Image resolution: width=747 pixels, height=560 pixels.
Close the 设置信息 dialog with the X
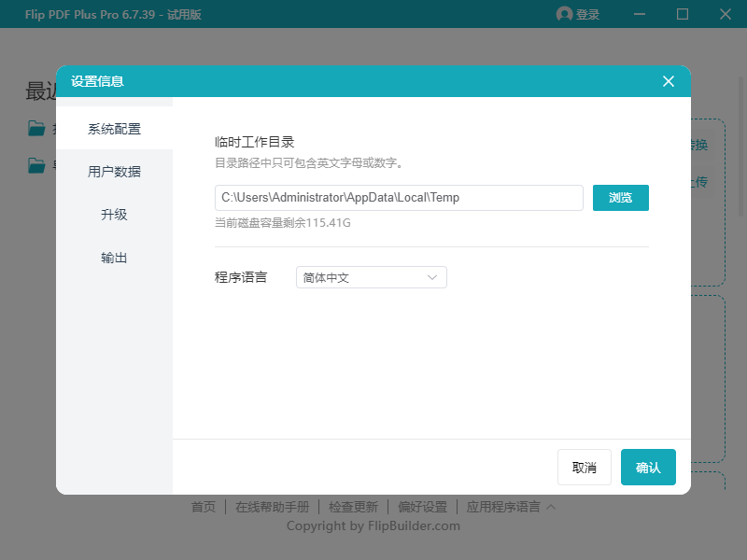coord(669,81)
